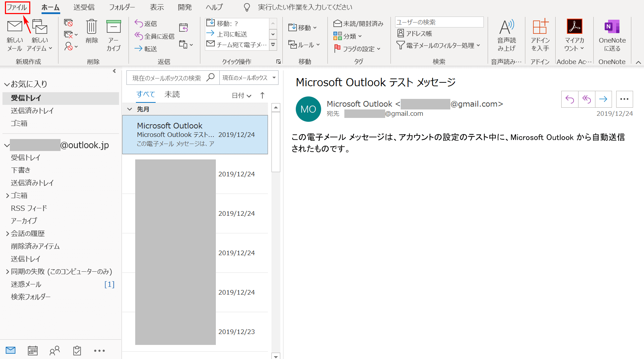Click the Reply All arrow in reading pane
Image resolution: width=644 pixels, height=359 pixels.
[x=587, y=99]
